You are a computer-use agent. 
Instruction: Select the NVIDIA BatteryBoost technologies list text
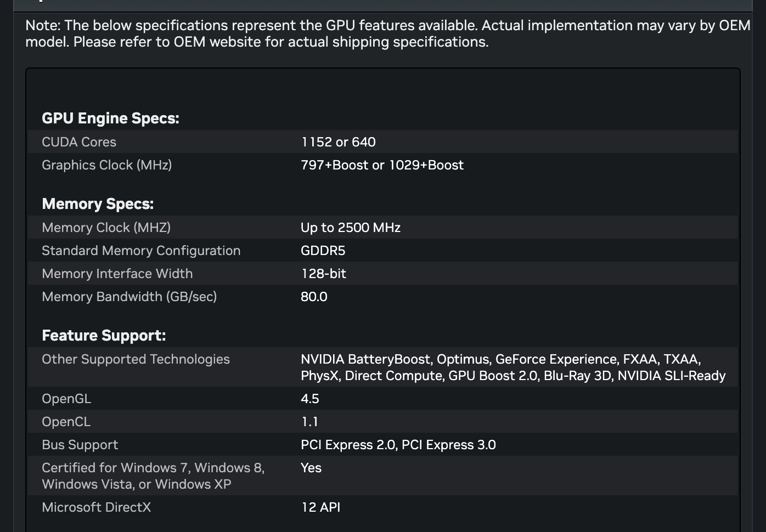[x=513, y=367]
